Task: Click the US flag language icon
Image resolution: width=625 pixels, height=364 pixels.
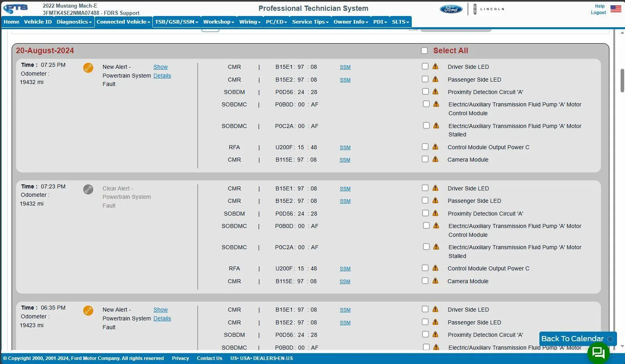Action: (x=615, y=8)
